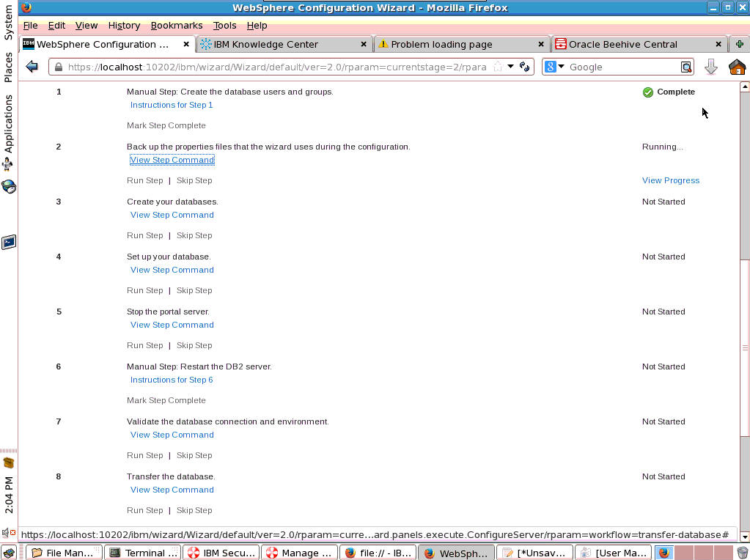This screenshot has height=560, width=750.
Task: View Step Command for Stop the portal server
Action: pos(172,325)
